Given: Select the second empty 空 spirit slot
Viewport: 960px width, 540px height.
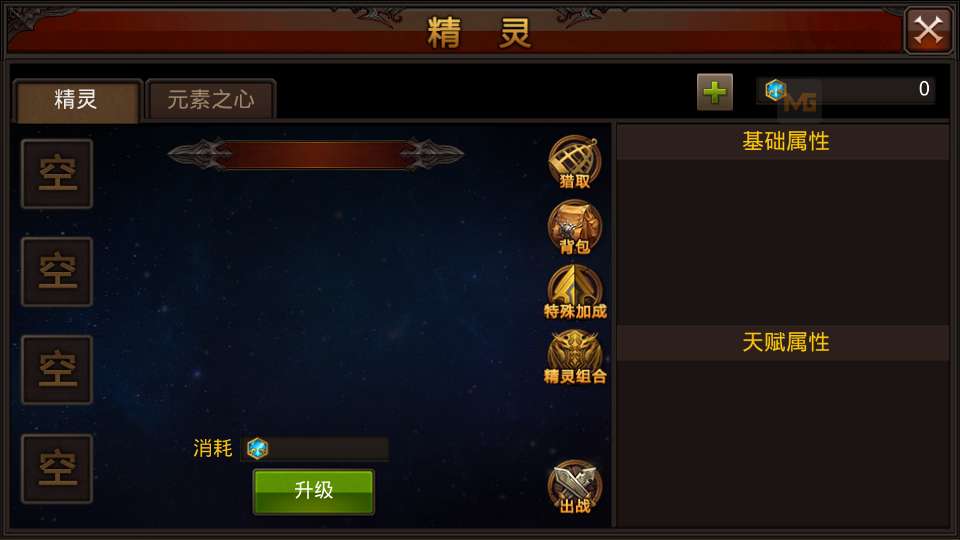Looking at the screenshot, I should (x=57, y=272).
